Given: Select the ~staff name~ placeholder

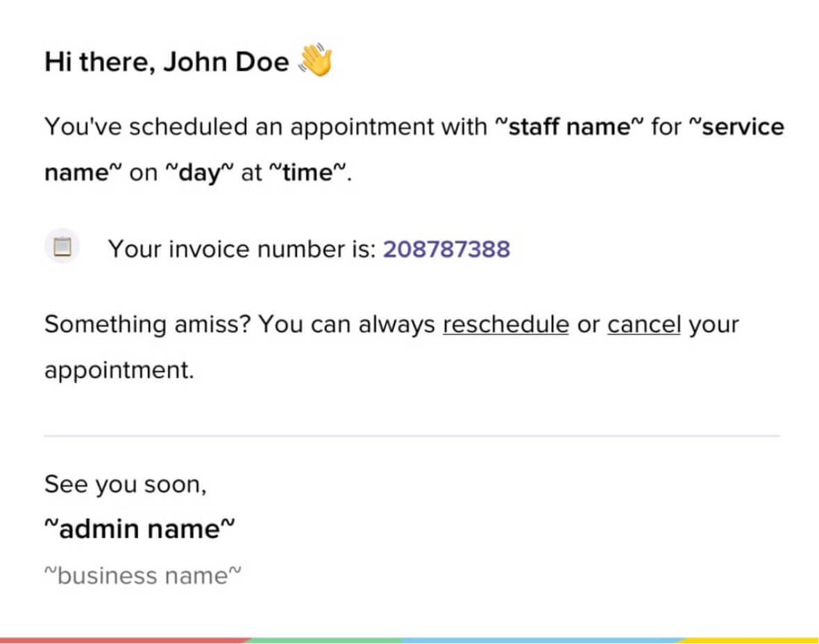Looking at the screenshot, I should coord(568,127).
